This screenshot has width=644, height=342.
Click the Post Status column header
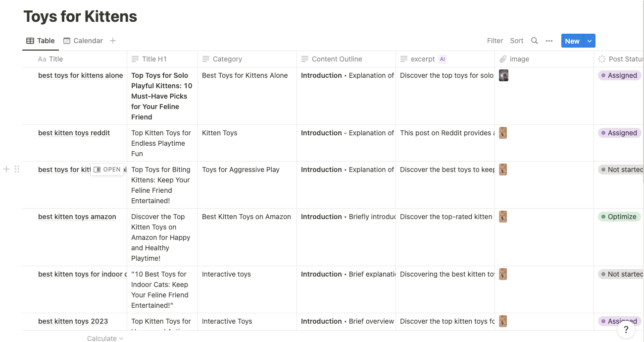(621, 59)
